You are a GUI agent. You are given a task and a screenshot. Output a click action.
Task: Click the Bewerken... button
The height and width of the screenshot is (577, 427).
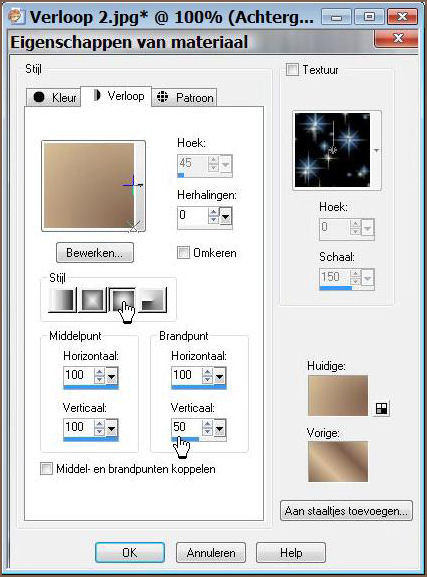point(95,253)
